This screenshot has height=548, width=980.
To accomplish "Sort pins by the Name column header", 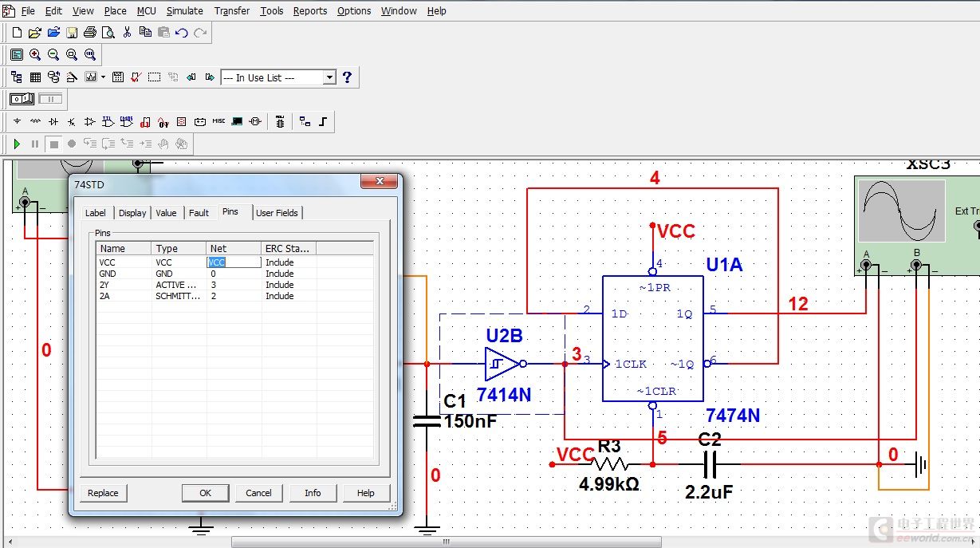I will click(x=124, y=249).
